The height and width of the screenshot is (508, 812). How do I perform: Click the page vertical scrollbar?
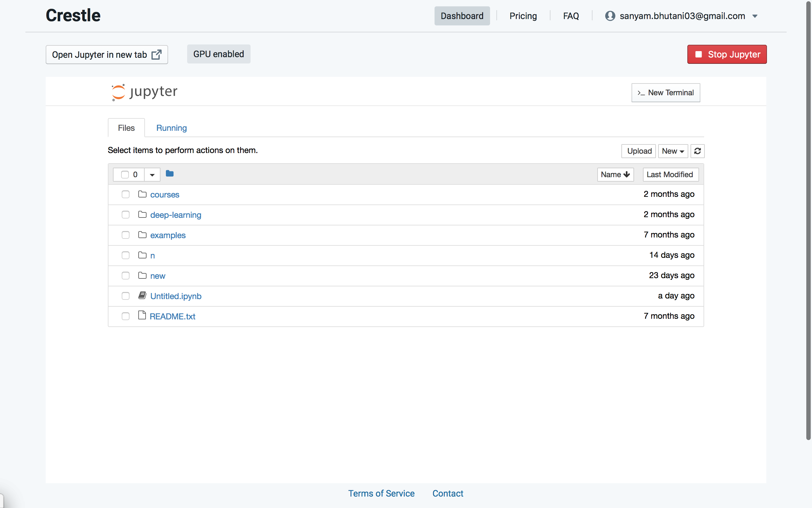pos(808,220)
